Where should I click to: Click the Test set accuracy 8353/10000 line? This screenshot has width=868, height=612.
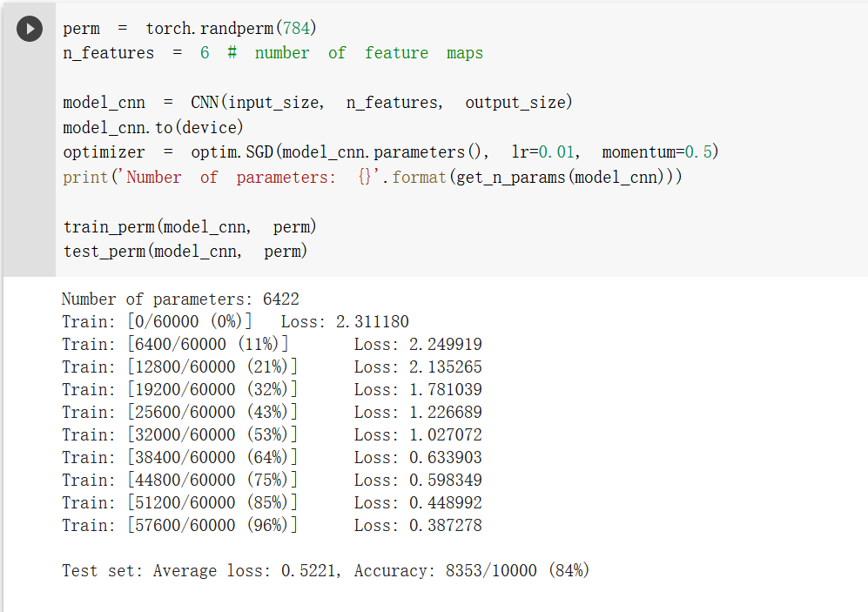pos(326,570)
